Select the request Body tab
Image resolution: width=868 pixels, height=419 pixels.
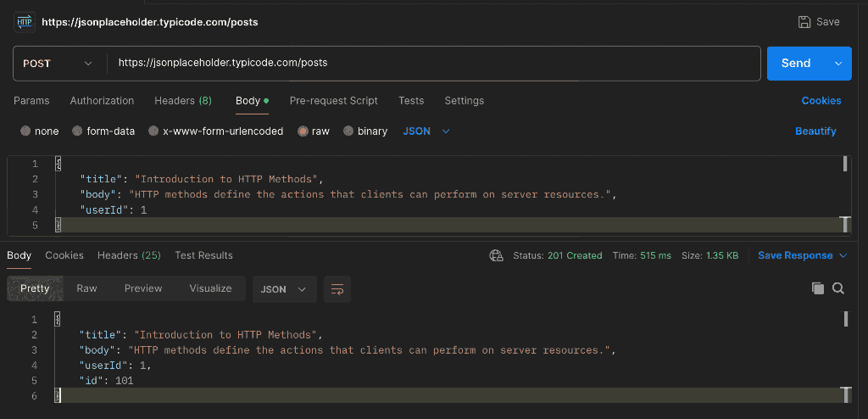(x=252, y=101)
